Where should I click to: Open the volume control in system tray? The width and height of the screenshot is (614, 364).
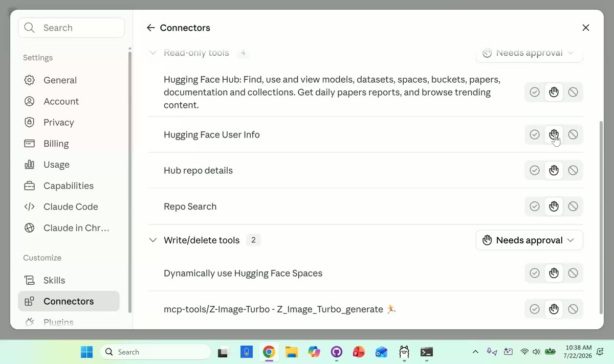coord(536,352)
